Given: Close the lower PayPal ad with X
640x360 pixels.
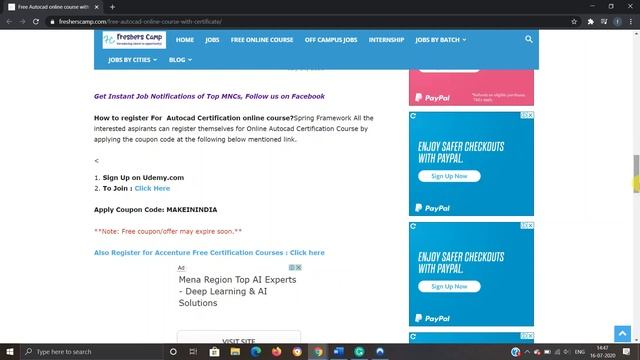Looking at the screenshot, I should pos(530,226).
